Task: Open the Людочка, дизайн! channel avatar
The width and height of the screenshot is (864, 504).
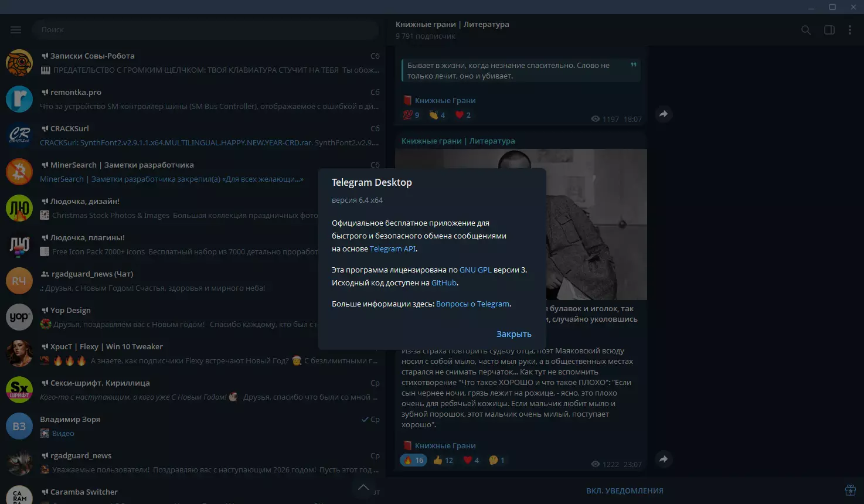Action: click(x=19, y=208)
